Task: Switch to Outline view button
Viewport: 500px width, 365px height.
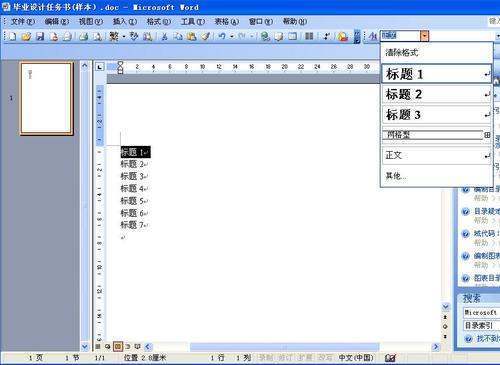Action: [127, 347]
